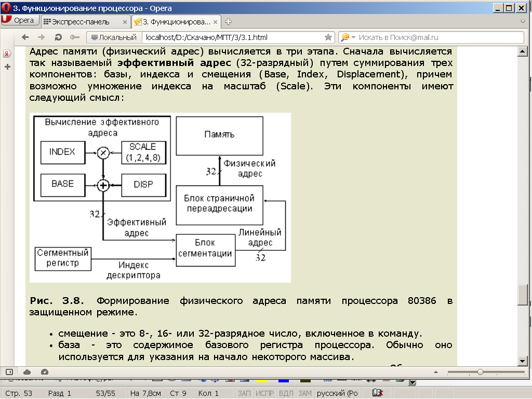The height and width of the screenshot is (399, 532).
Task: Click up arrow of page scrollbar
Action: pos(523,51)
